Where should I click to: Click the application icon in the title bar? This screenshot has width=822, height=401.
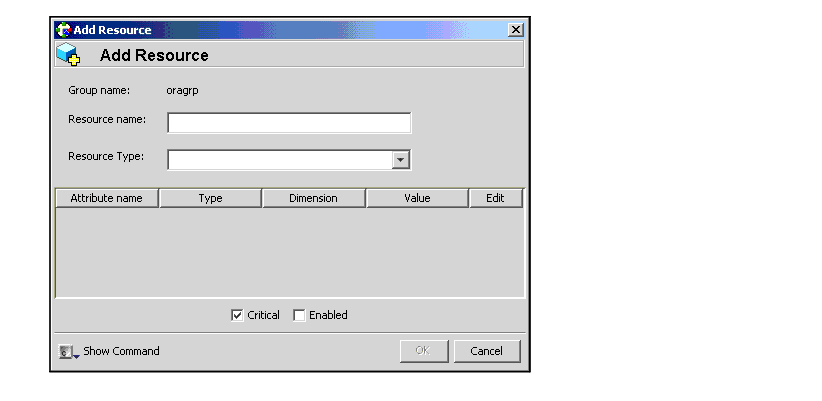click(63, 30)
